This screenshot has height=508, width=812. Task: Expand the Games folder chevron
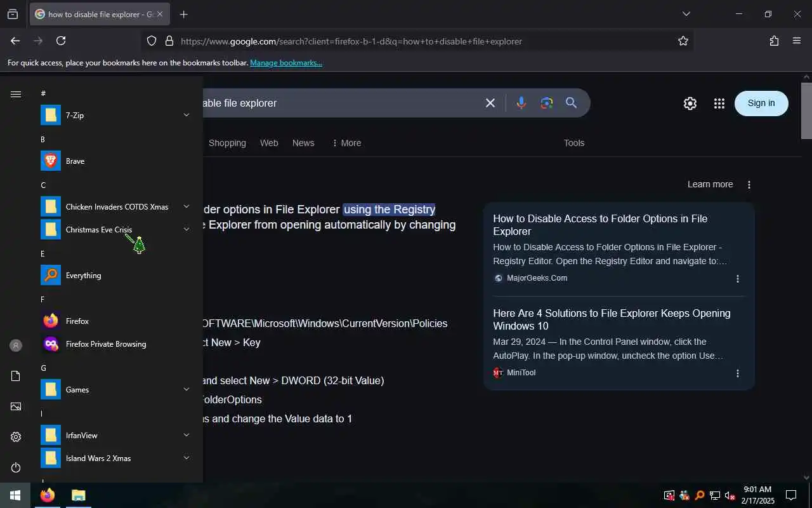pyautogui.click(x=187, y=389)
